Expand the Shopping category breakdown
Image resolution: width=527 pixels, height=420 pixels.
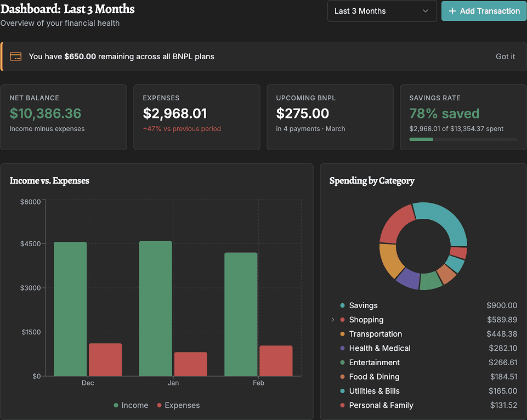pos(333,320)
